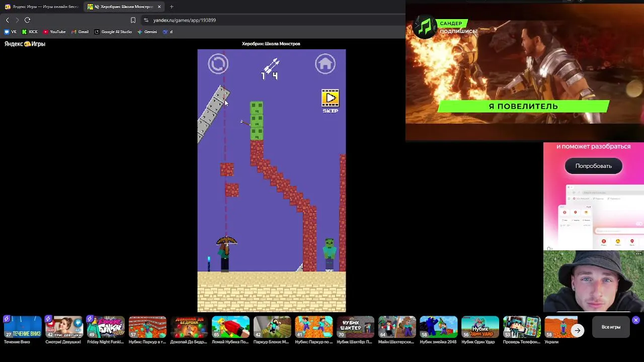644x362 pixels.
Task: Switch to Яндекс Игры browser tab
Action: [41, 7]
